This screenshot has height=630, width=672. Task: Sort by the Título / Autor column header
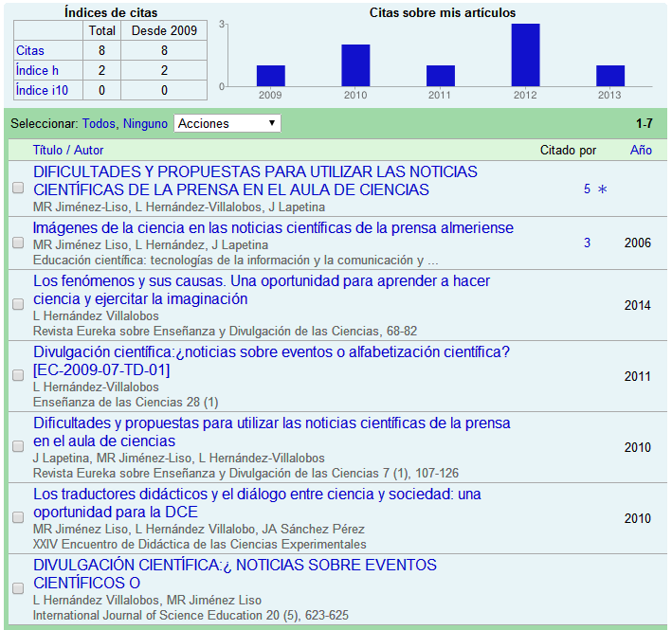tap(68, 150)
